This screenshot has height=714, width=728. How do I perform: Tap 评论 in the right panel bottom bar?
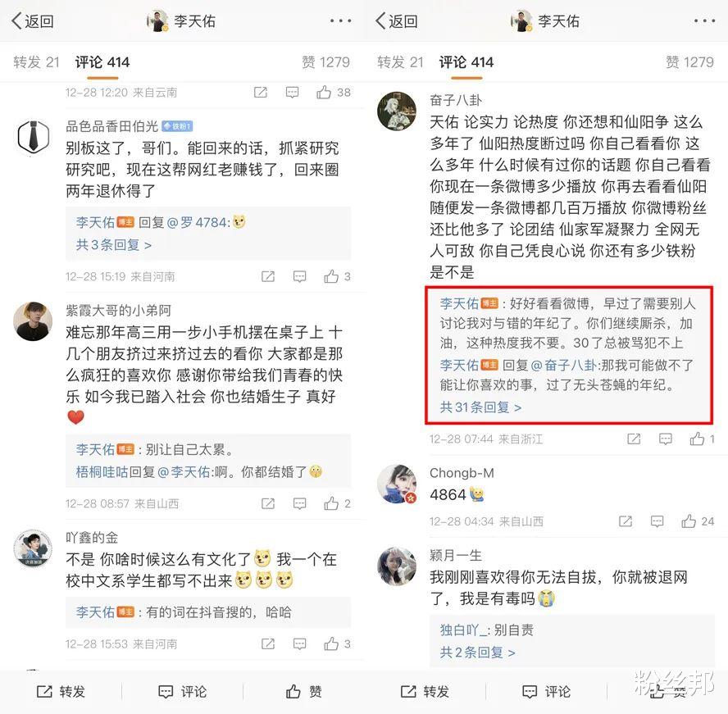click(546, 691)
